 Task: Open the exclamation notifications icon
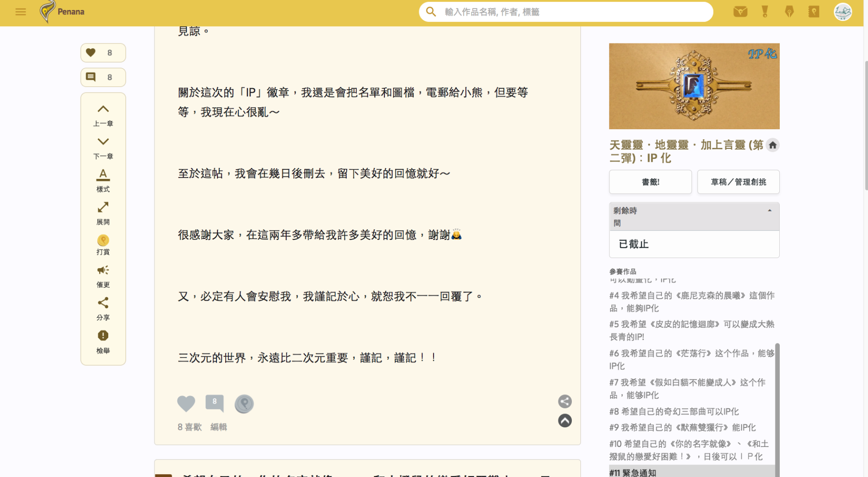(765, 12)
